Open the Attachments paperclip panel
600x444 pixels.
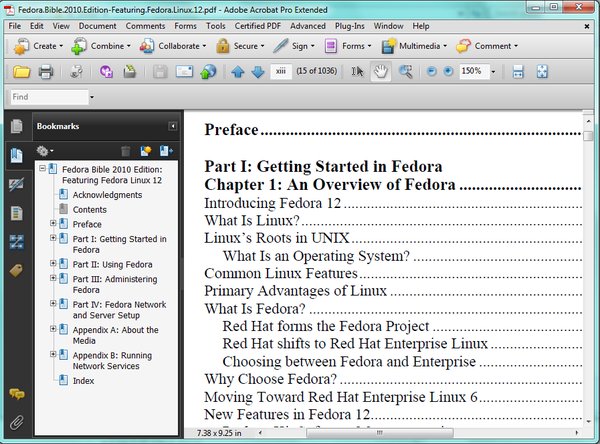pos(16,423)
